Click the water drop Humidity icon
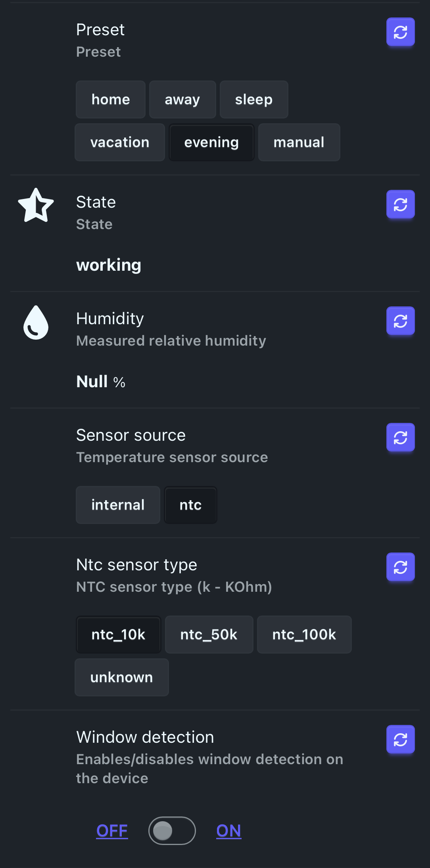The height and width of the screenshot is (868, 430). (36, 323)
